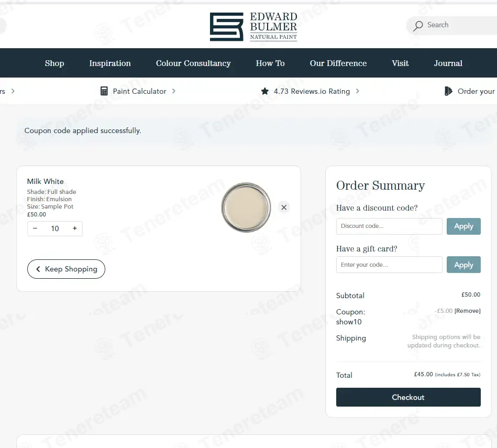Viewport: 497px width, 448px height.
Task: Click the search magnifier icon
Action: coord(418,26)
